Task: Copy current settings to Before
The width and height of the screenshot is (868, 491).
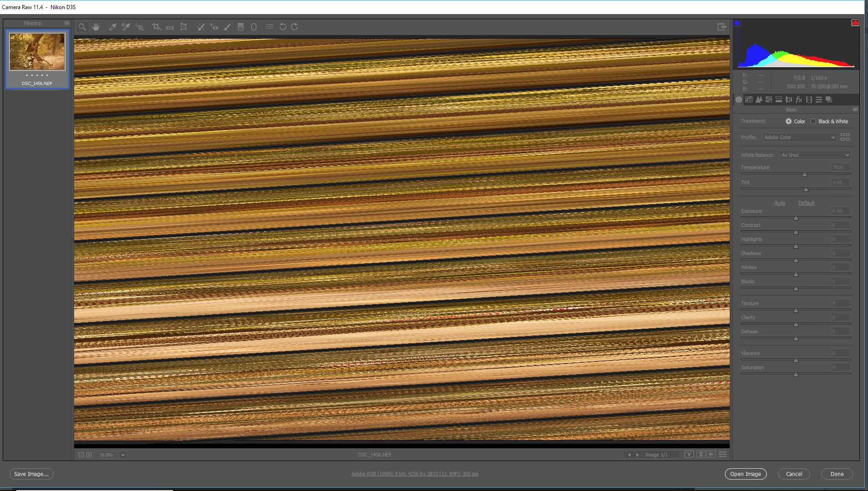Action: tap(711, 455)
